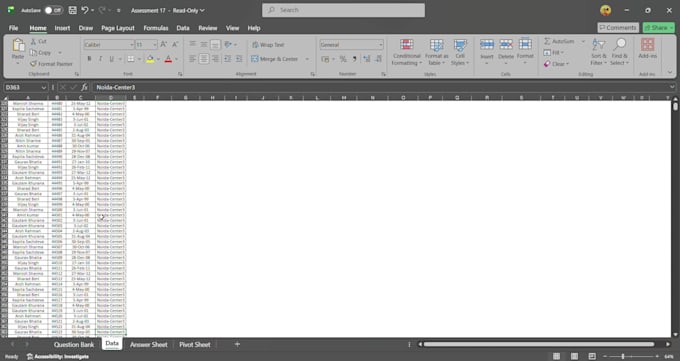Apply the yellow fill color
Screen dimensions: 680x361
(x=150, y=59)
